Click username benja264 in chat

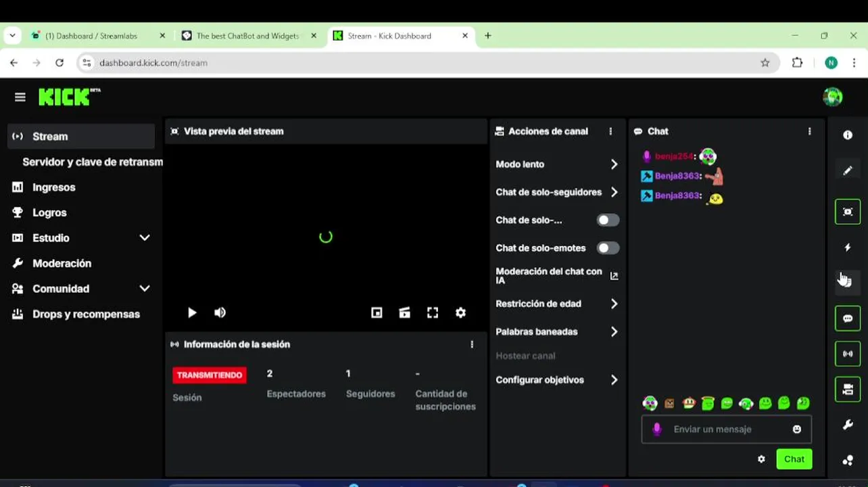coord(674,156)
